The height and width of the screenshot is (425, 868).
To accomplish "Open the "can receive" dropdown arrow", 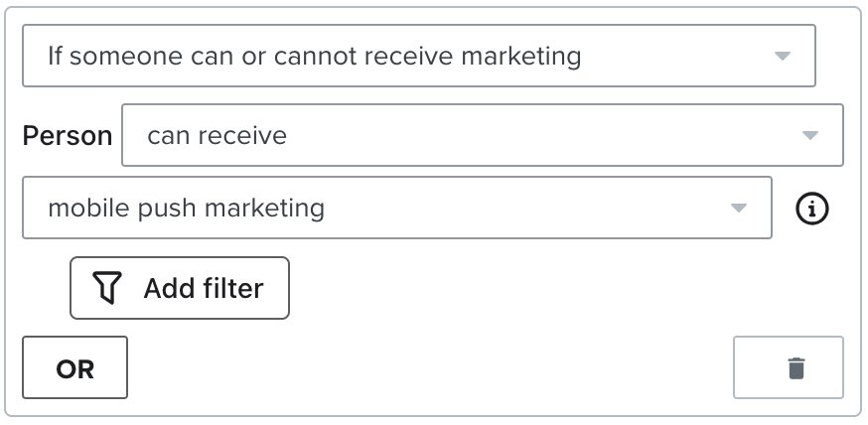I will click(x=809, y=136).
